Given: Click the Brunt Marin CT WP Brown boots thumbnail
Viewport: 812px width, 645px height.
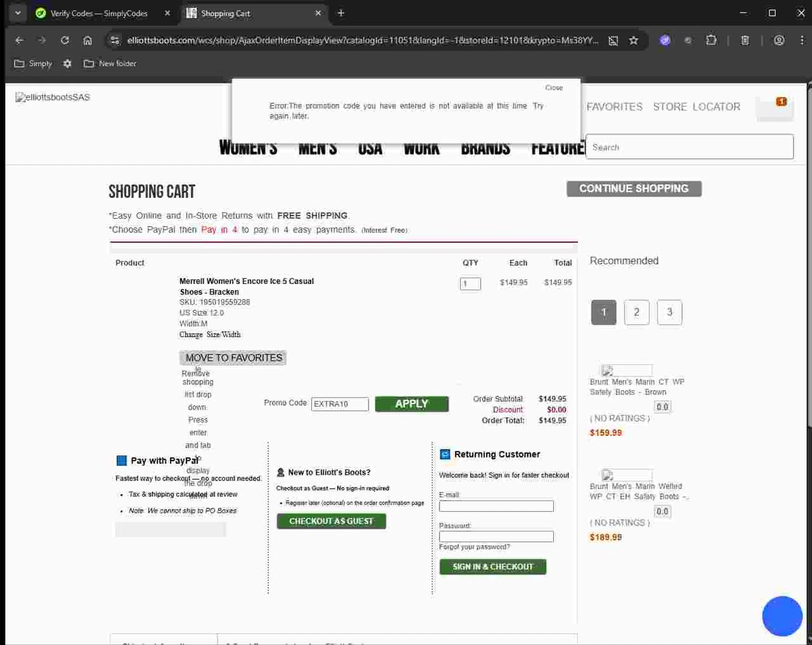Looking at the screenshot, I should (x=627, y=370).
